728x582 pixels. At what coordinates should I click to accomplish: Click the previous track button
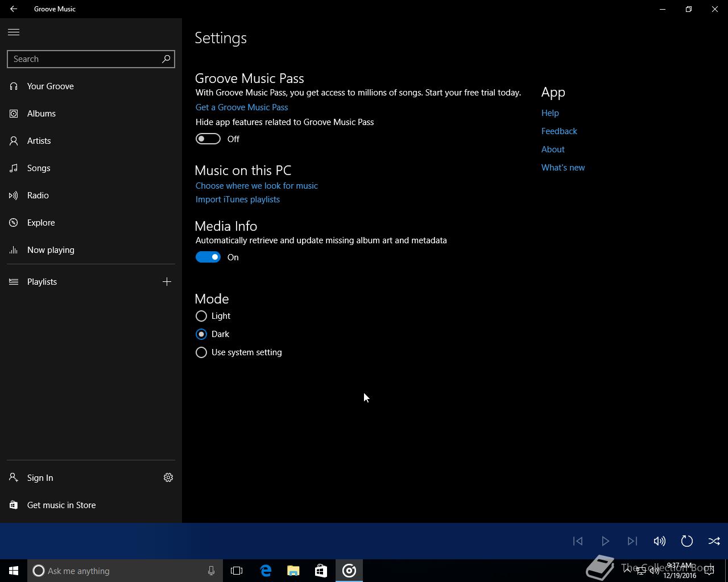[578, 541]
